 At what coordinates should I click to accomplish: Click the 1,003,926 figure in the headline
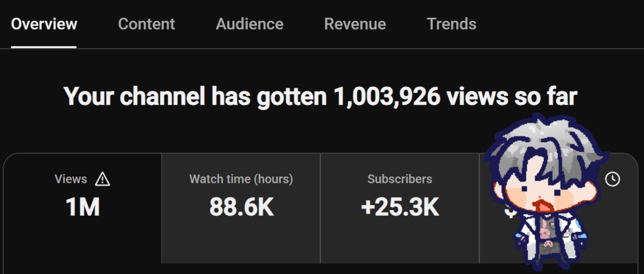[387, 97]
